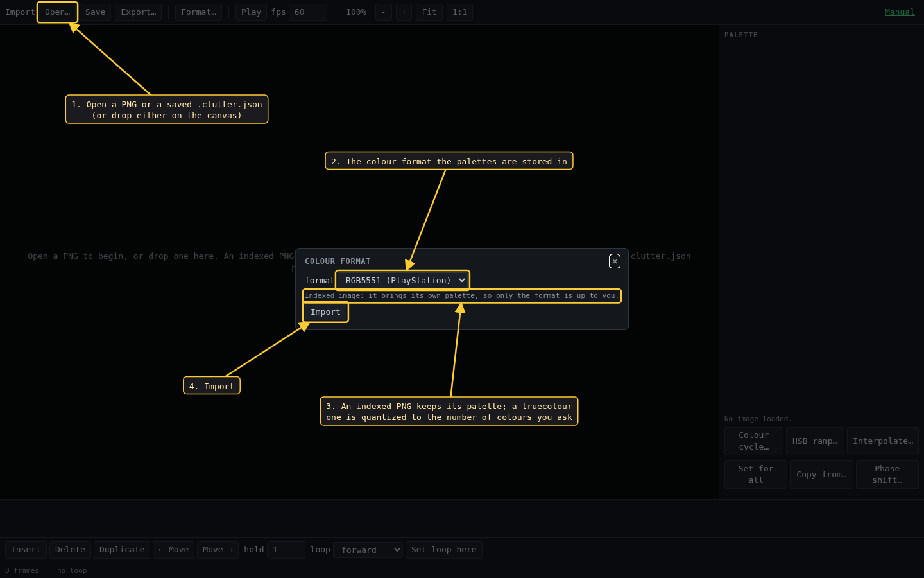Click the hold value field

pyautogui.click(x=286, y=550)
